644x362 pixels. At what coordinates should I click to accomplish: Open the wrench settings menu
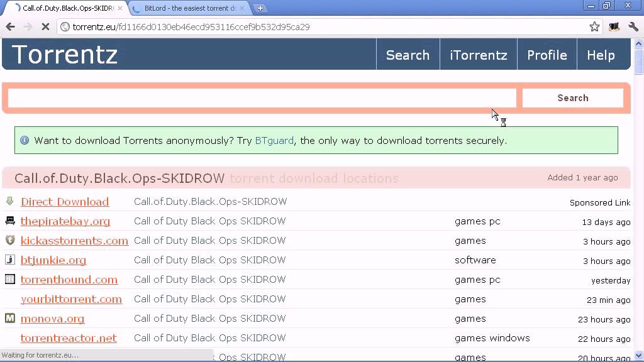coord(633,27)
